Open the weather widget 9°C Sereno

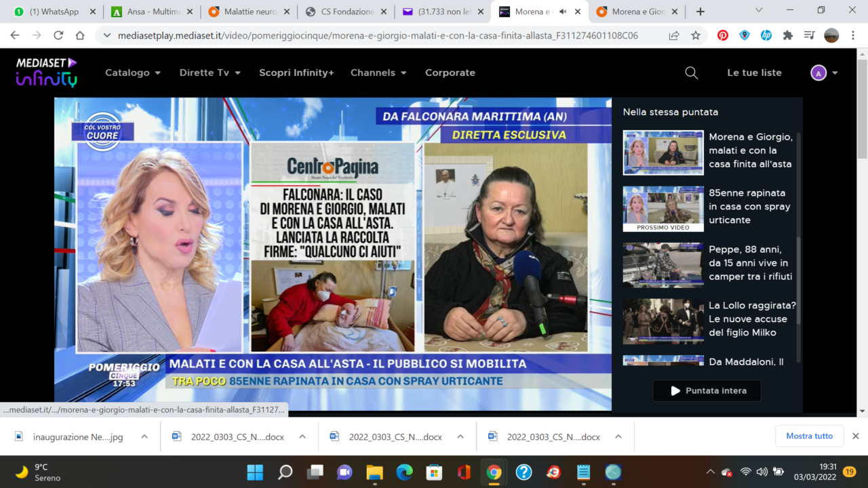(38, 472)
